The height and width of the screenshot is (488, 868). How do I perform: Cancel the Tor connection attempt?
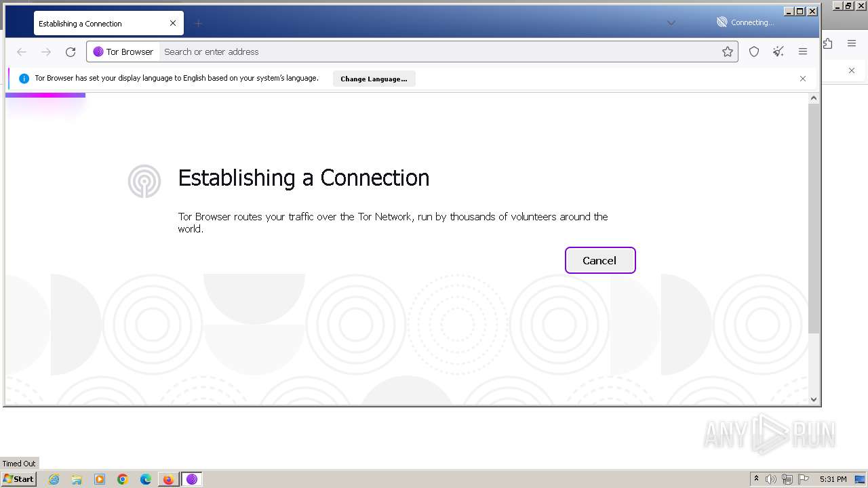(x=600, y=260)
